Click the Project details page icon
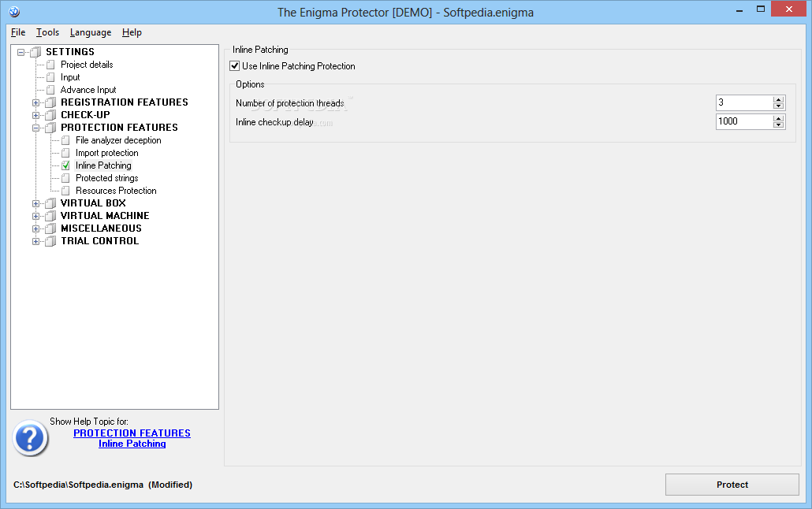Screen dimensions: 812x509 [x=50, y=65]
